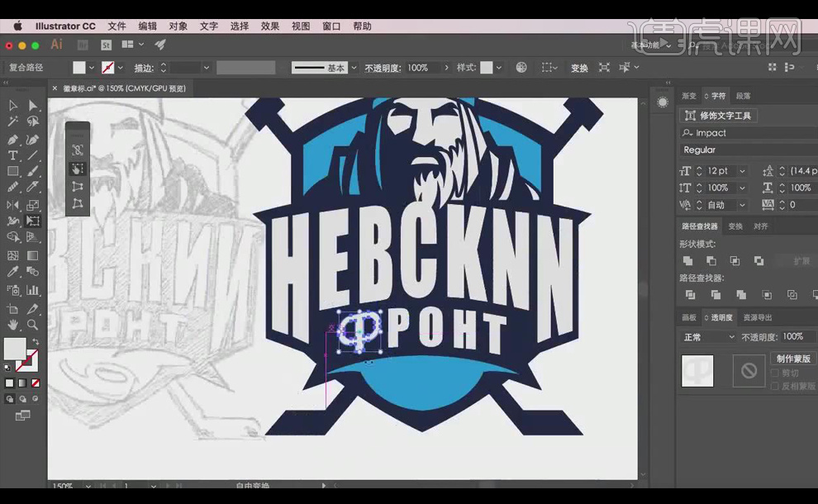This screenshot has width=818, height=504.
Task: Select the Column Graph tool
Action: coord(33,290)
